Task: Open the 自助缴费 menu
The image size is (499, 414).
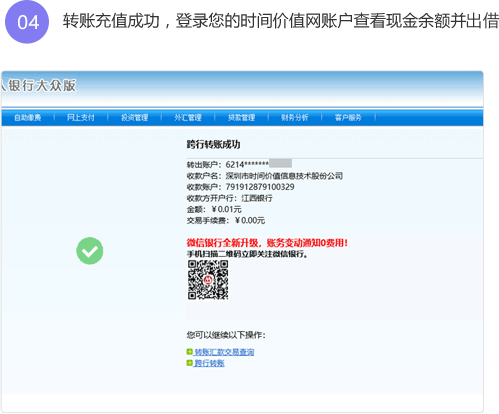Action: pos(28,118)
